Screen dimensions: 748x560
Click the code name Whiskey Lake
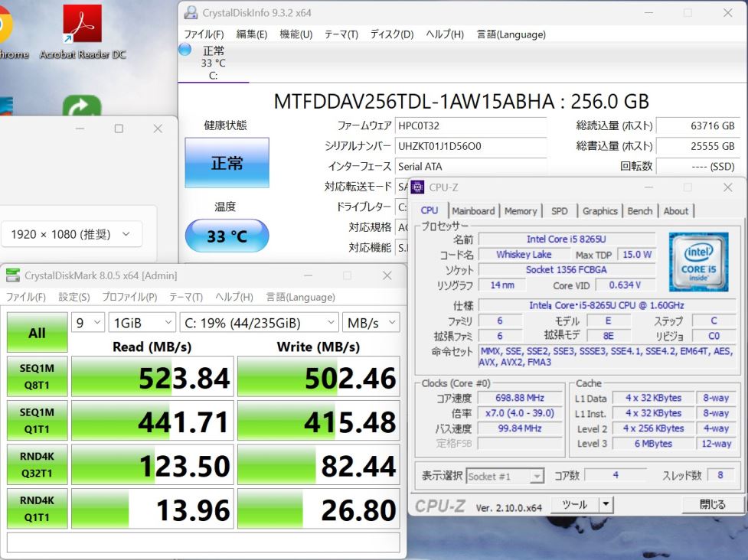coord(524,255)
